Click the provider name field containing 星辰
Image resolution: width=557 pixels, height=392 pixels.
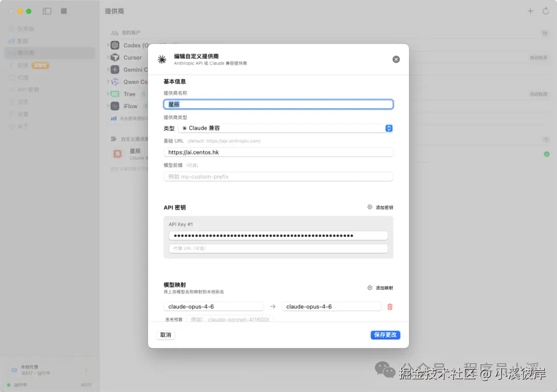(278, 104)
